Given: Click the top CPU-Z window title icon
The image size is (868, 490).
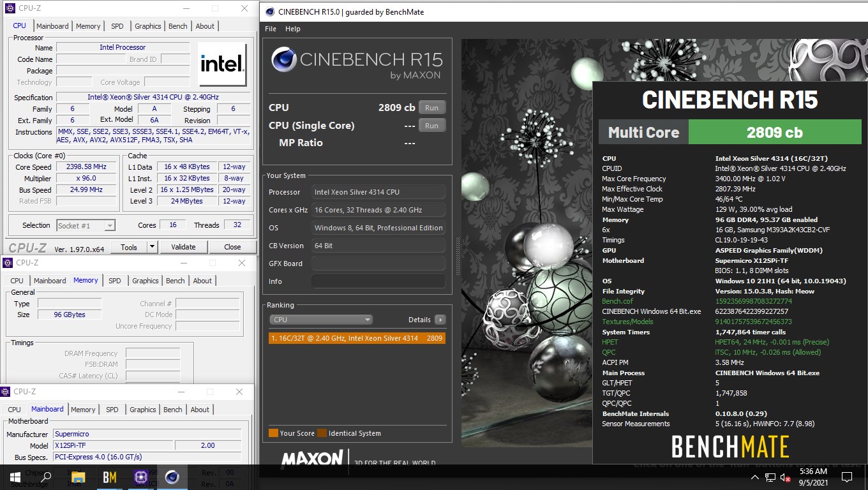Looking at the screenshot, I should [9, 9].
